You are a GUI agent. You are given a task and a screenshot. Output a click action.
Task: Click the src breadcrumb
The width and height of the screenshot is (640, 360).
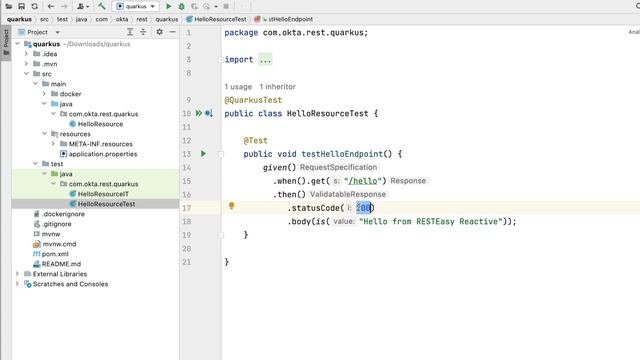tap(44, 19)
